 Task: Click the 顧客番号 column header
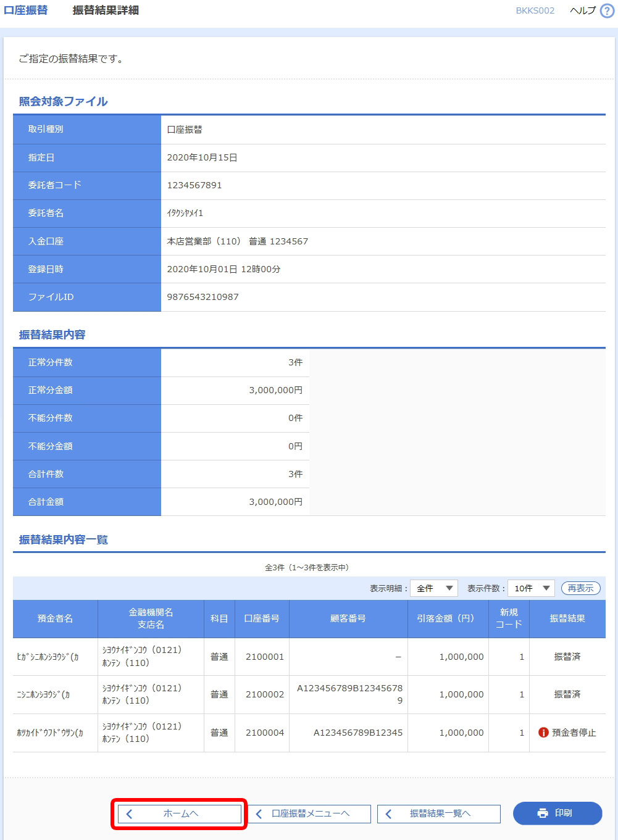[x=348, y=618]
